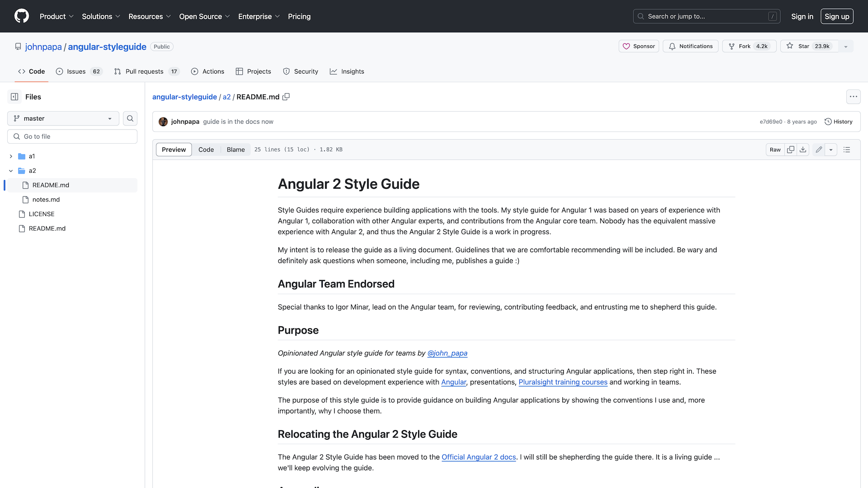Switch to Code file view
Image resolution: width=868 pixels, height=488 pixels.
click(206, 150)
